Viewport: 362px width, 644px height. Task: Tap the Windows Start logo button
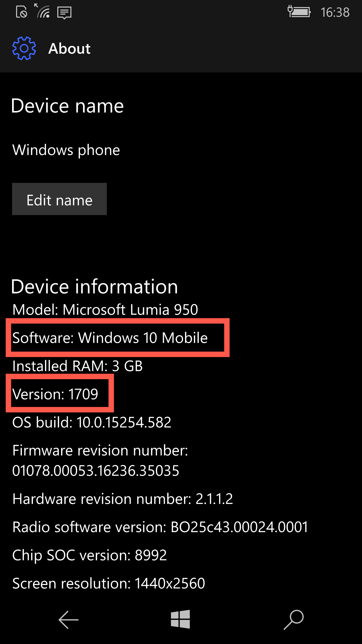(180, 619)
